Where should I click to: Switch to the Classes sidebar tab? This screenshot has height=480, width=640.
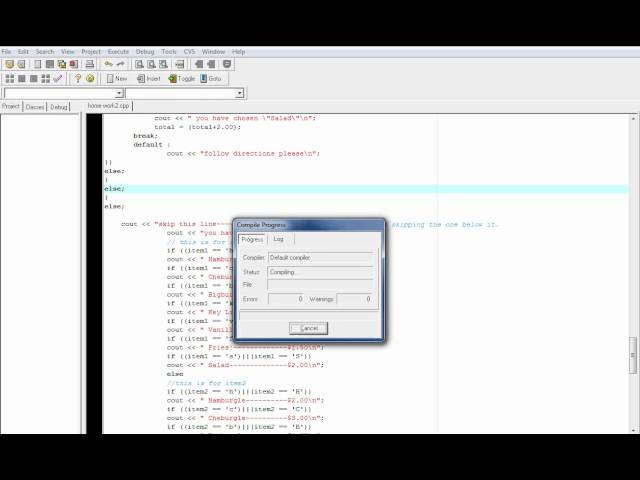[x=35, y=107]
